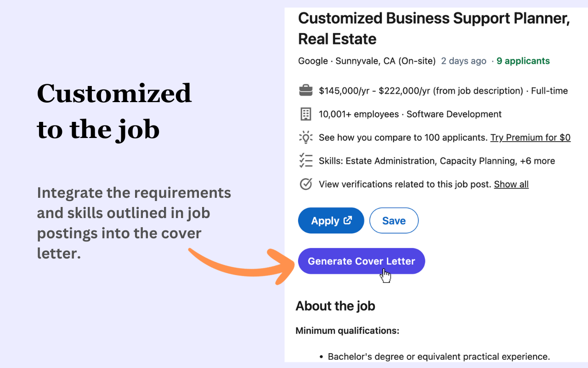Click the 9 applicants text
The height and width of the screenshot is (368, 588).
point(523,61)
